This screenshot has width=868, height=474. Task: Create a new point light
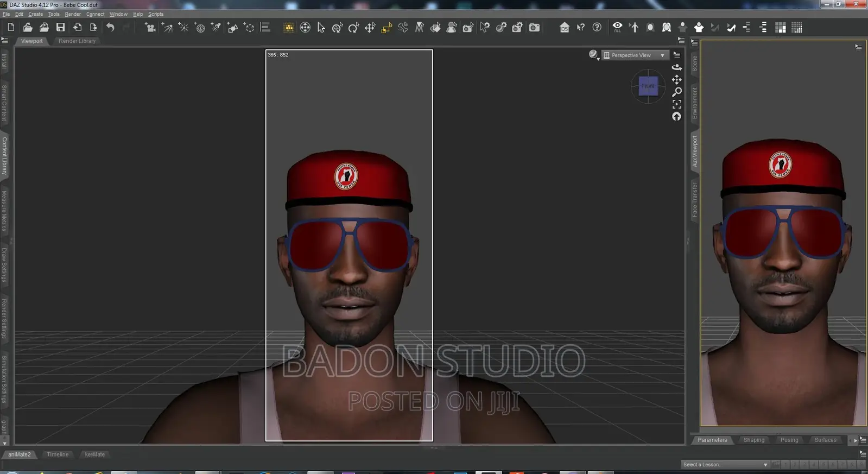(x=183, y=27)
